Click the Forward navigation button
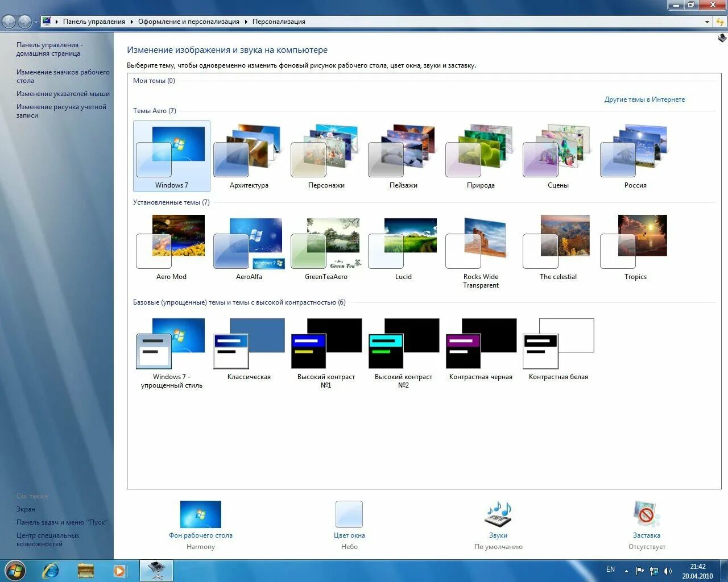Screen dimensions: 728x582 click(x=24, y=22)
